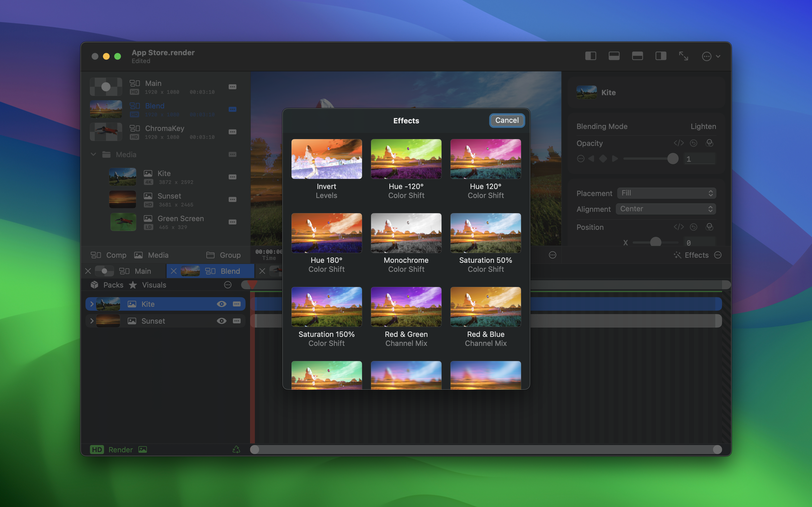Cancel the Effects dialog
The width and height of the screenshot is (812, 507).
[x=507, y=120]
